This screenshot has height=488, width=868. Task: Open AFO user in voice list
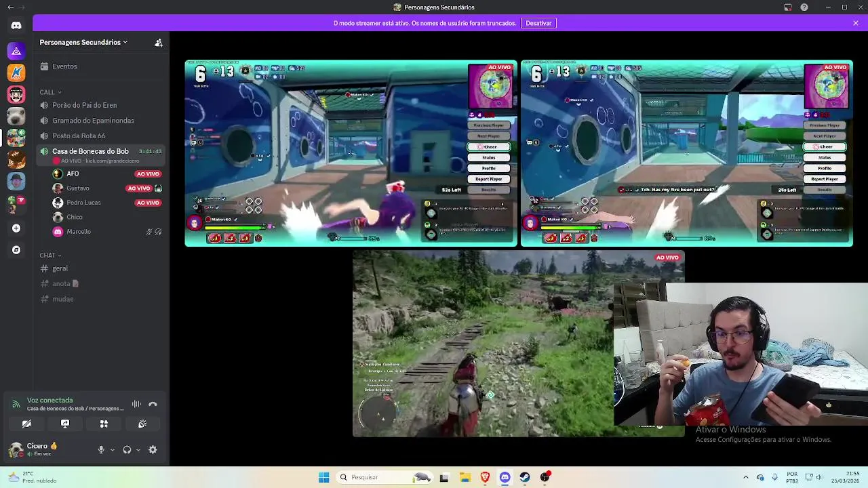click(73, 174)
